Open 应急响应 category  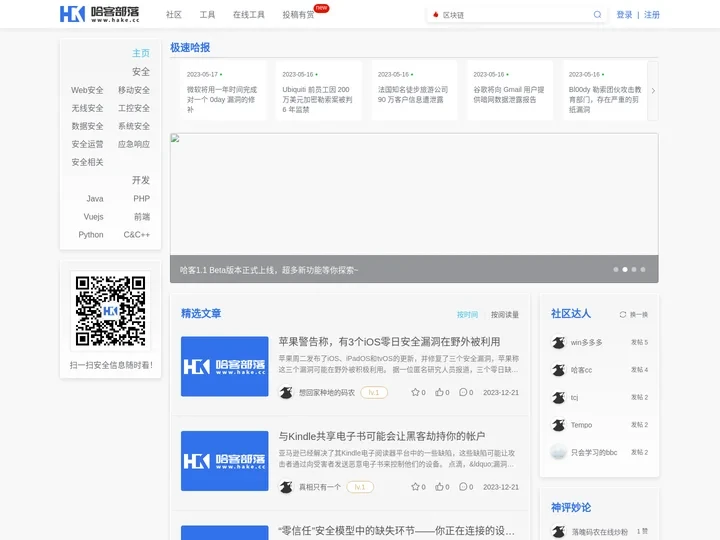[134, 144]
